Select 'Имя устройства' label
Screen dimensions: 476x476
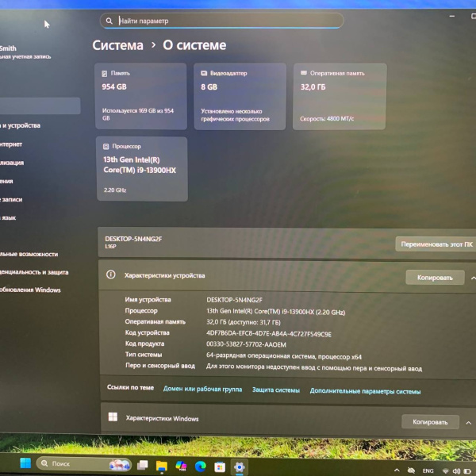pos(148,300)
